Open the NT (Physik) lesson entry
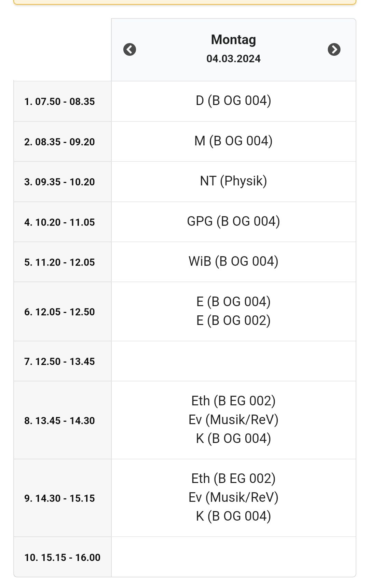The width and height of the screenshot is (369, 588). (x=233, y=181)
